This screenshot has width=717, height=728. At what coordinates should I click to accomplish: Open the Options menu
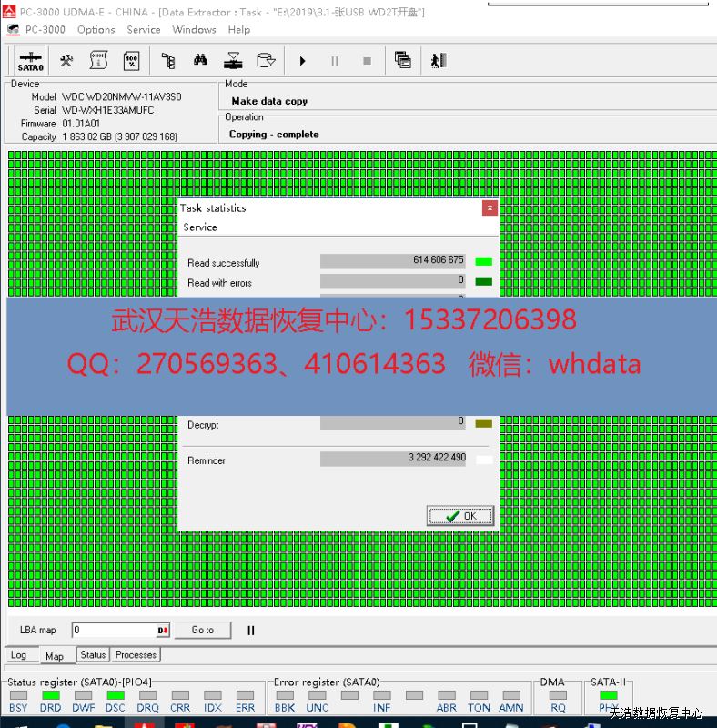[96, 29]
